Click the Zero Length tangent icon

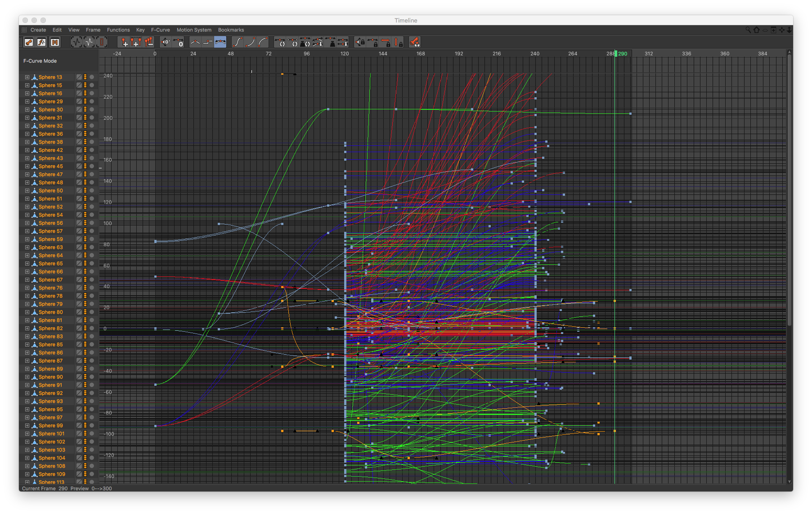(x=179, y=42)
